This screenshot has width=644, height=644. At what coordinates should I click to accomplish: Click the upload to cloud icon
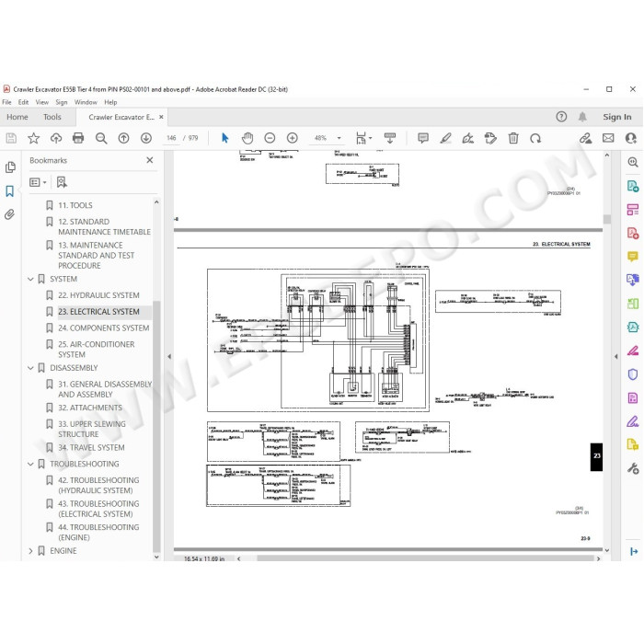click(x=56, y=138)
